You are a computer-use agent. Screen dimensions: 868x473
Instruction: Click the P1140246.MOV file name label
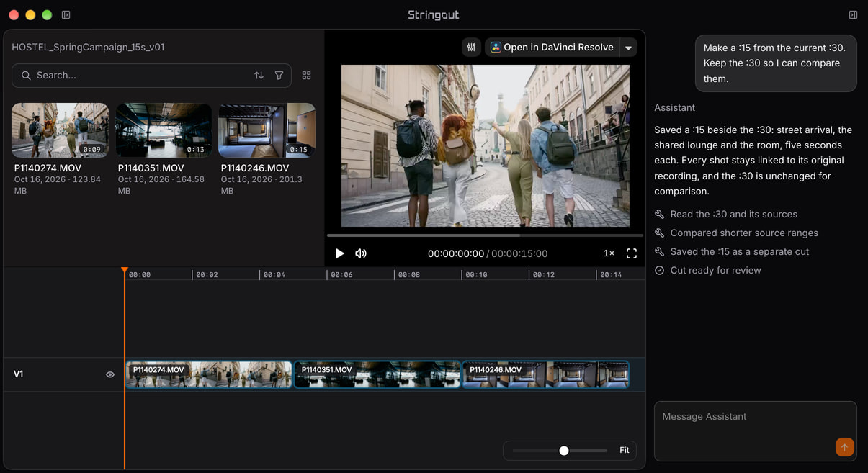255,168
